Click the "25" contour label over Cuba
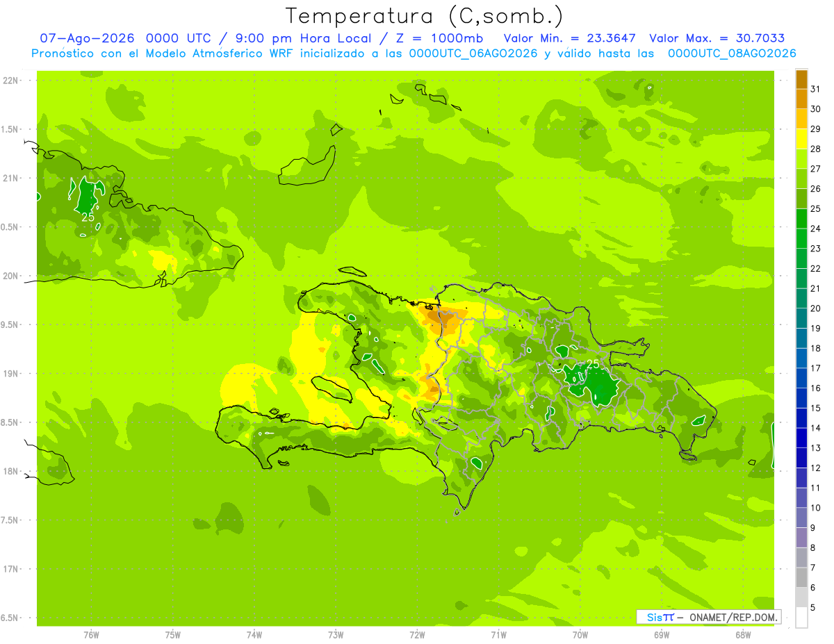 click(88, 217)
